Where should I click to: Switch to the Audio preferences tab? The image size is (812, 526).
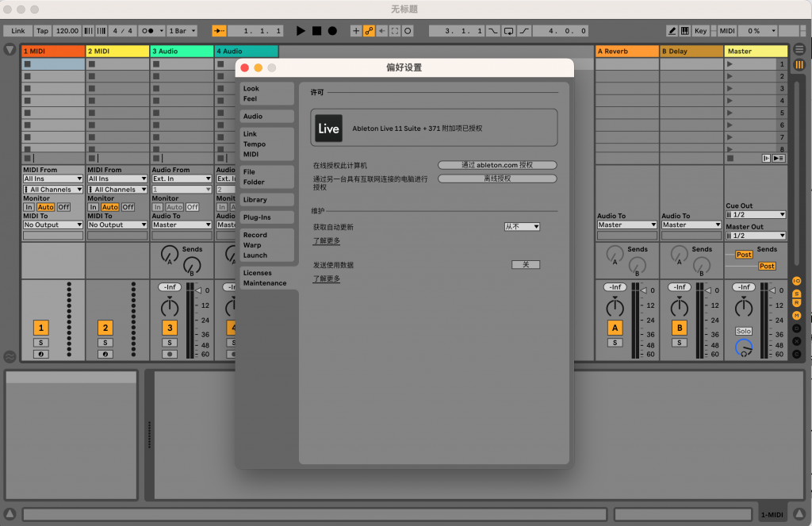(x=266, y=116)
